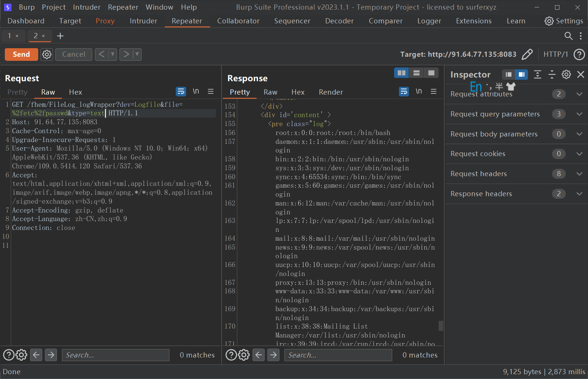The width and height of the screenshot is (588, 379).
Task: Switch to the Dashboard tab
Action: coord(26,21)
